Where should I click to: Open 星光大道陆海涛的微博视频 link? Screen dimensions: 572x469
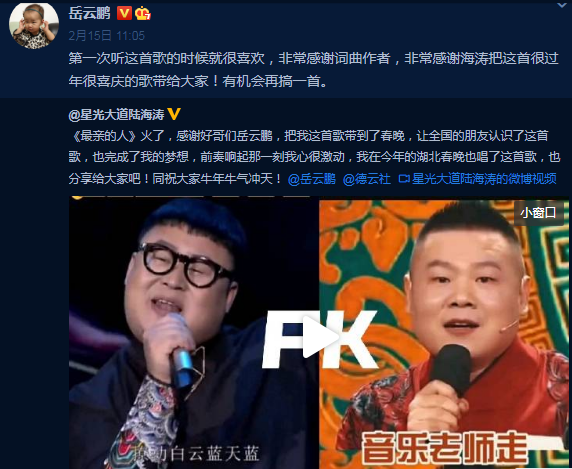coord(484,179)
